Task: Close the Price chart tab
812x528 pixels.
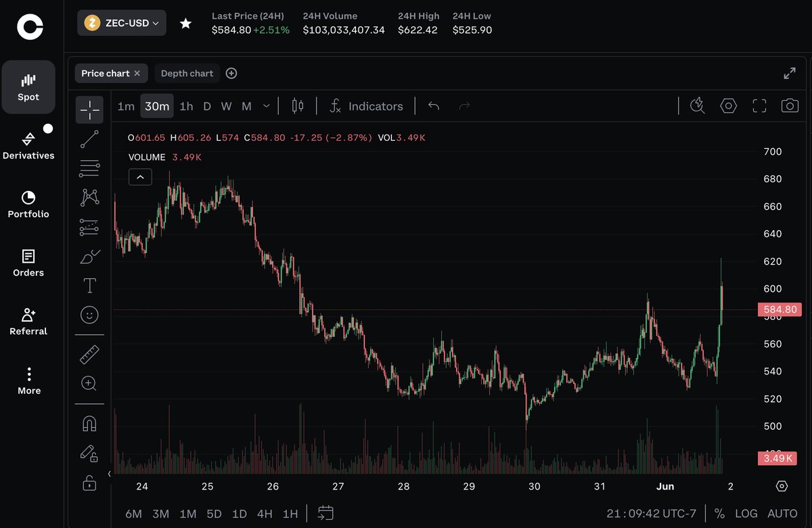Action: [x=137, y=73]
